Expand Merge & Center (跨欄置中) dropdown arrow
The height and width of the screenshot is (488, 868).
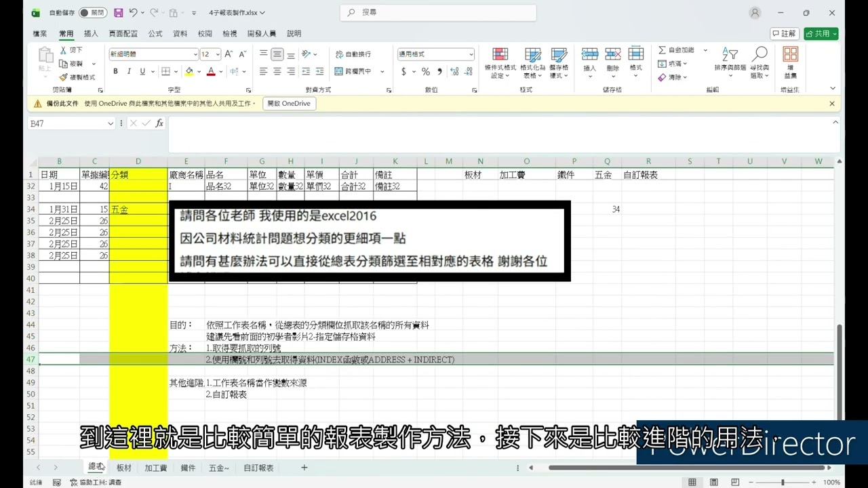pyautogui.click(x=382, y=71)
